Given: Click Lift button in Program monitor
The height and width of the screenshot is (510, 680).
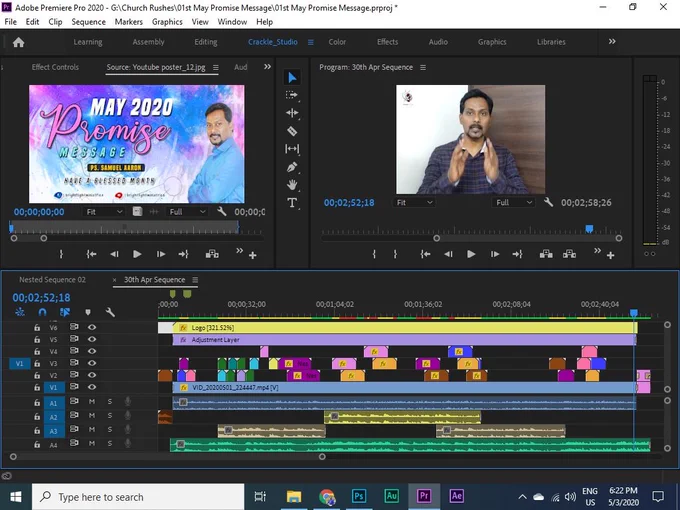Looking at the screenshot, I should click(x=546, y=254).
